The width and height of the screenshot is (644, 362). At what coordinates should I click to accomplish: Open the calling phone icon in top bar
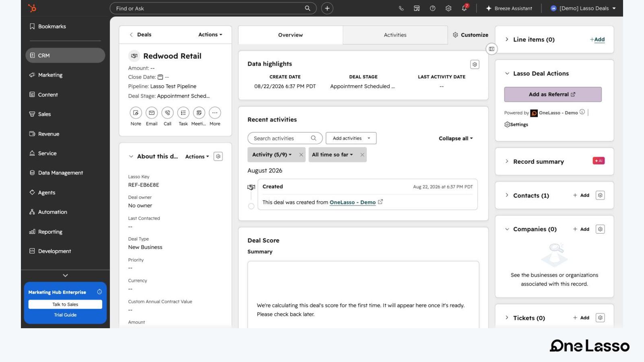401,8
